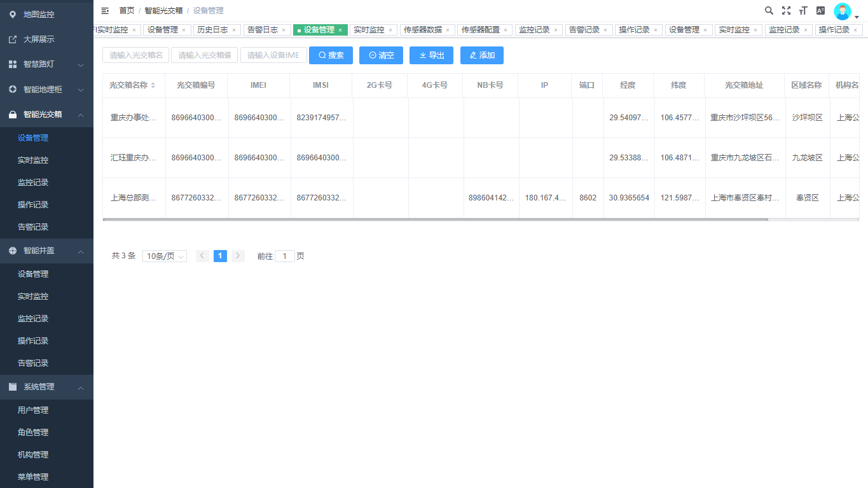
Task: Expand the 智慧路灯 sidebar menu
Action: click(x=46, y=64)
